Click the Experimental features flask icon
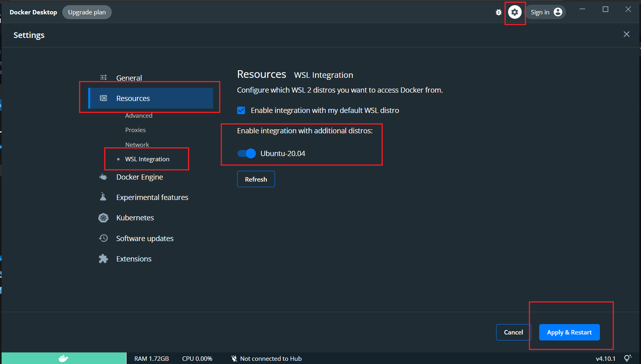The width and height of the screenshot is (641, 364). click(x=103, y=197)
